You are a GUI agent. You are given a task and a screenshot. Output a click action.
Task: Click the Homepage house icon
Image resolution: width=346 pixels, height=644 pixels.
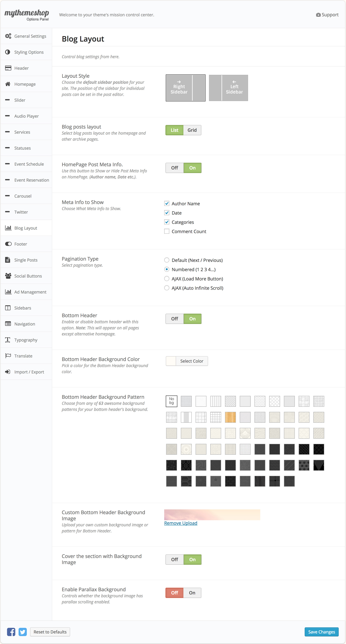click(x=8, y=84)
